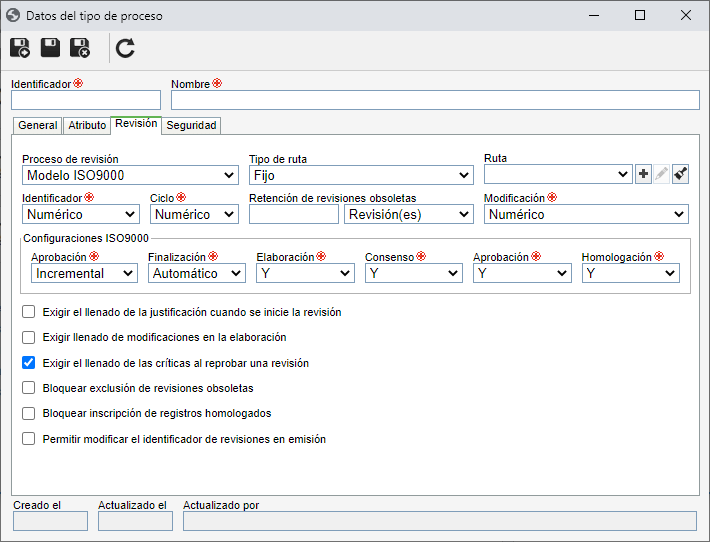Viewport: 710px width, 542px height.
Task: Expand the Tipo de ruta dropdown
Action: tap(361, 175)
